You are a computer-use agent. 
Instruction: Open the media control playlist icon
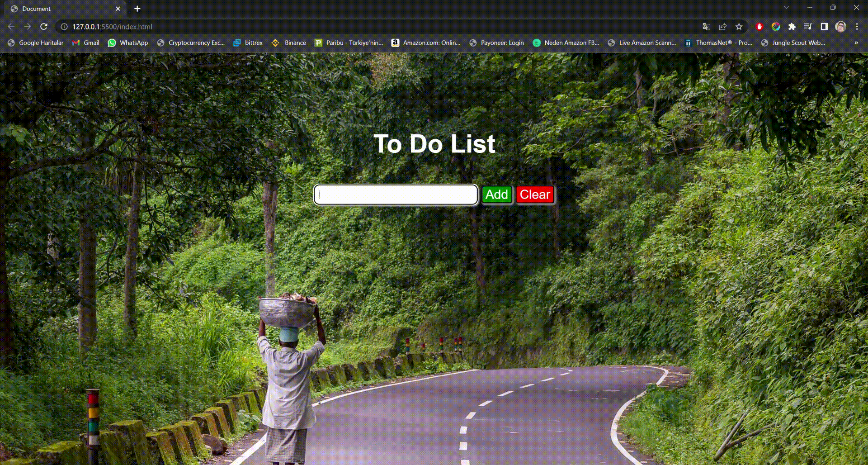click(808, 27)
